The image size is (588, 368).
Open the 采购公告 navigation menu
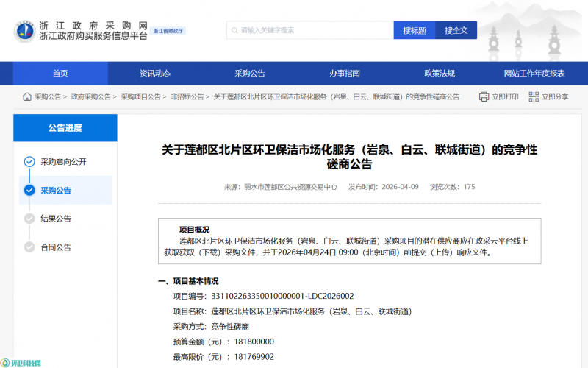[250, 73]
